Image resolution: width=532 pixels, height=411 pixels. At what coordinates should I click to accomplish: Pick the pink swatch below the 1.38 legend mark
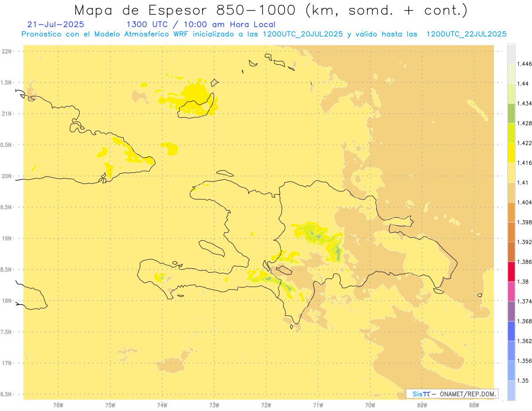coord(511,291)
